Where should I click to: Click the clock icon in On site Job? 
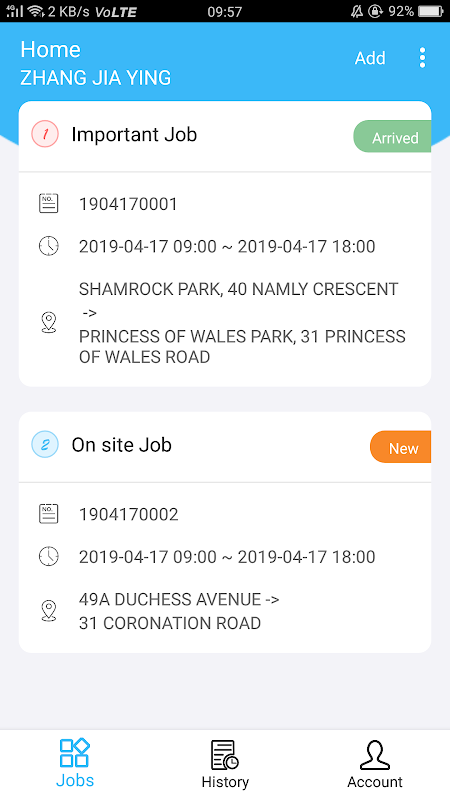pos(48,556)
